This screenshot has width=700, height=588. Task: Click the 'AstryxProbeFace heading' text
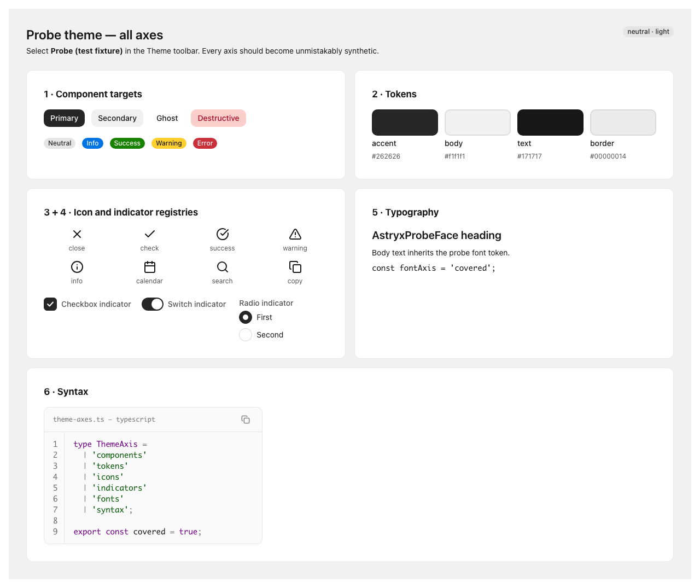[437, 235]
